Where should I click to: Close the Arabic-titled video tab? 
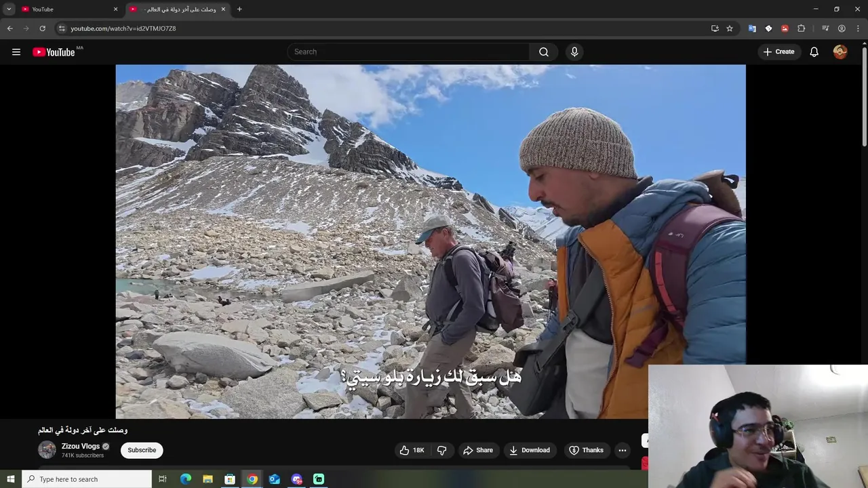coord(223,9)
